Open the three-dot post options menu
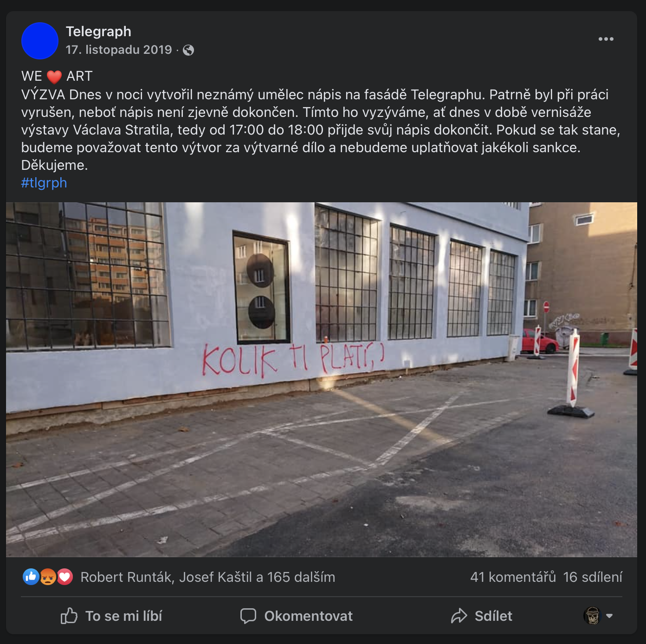 [606, 39]
